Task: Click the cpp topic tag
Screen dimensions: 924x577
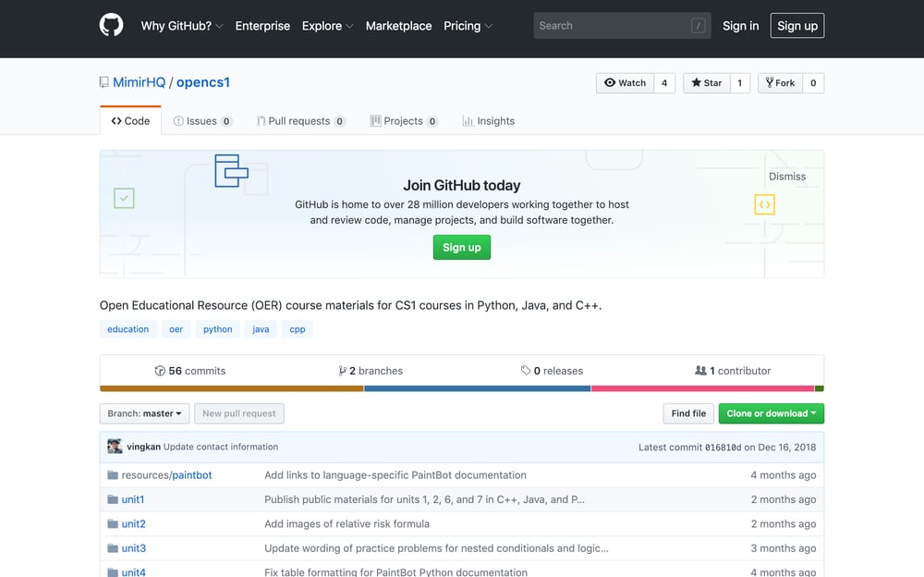Action: pos(297,329)
